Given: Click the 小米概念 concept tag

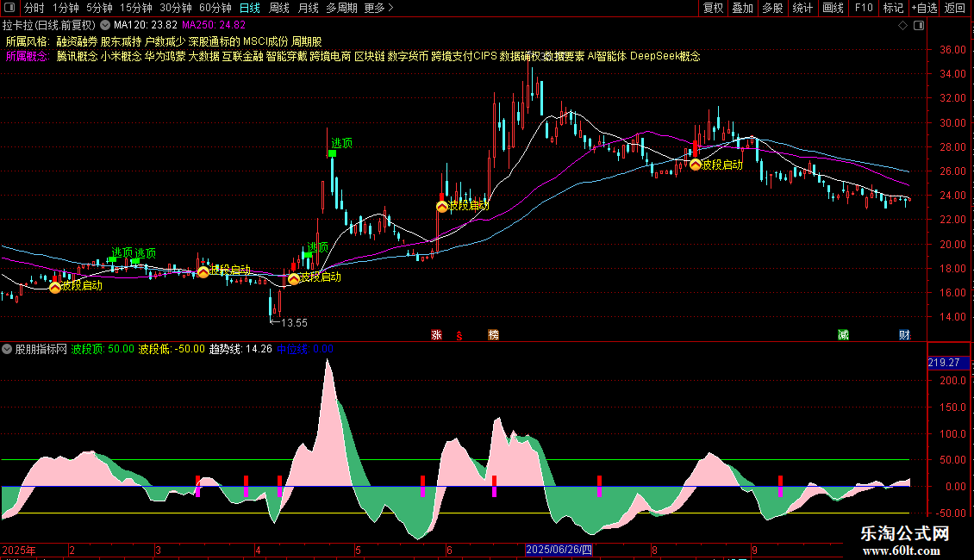Looking at the screenshot, I should (122, 57).
